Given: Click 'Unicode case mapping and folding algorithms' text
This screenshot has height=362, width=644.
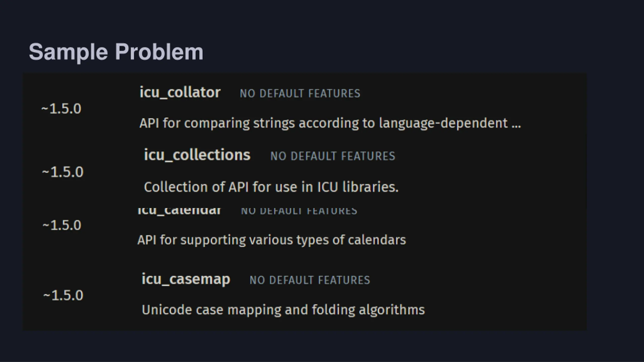Looking at the screenshot, I should (283, 310).
